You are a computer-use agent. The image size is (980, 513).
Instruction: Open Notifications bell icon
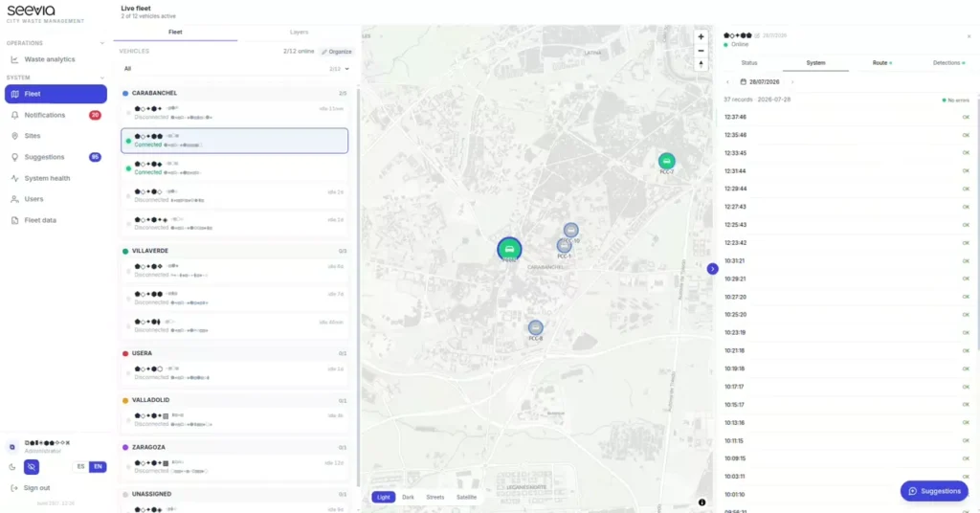tap(15, 115)
